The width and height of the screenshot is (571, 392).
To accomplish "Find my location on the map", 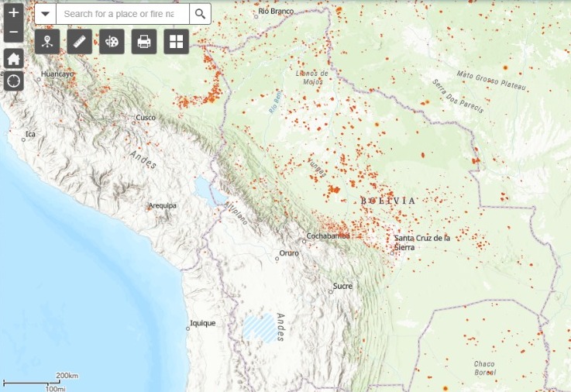I will [x=13, y=81].
